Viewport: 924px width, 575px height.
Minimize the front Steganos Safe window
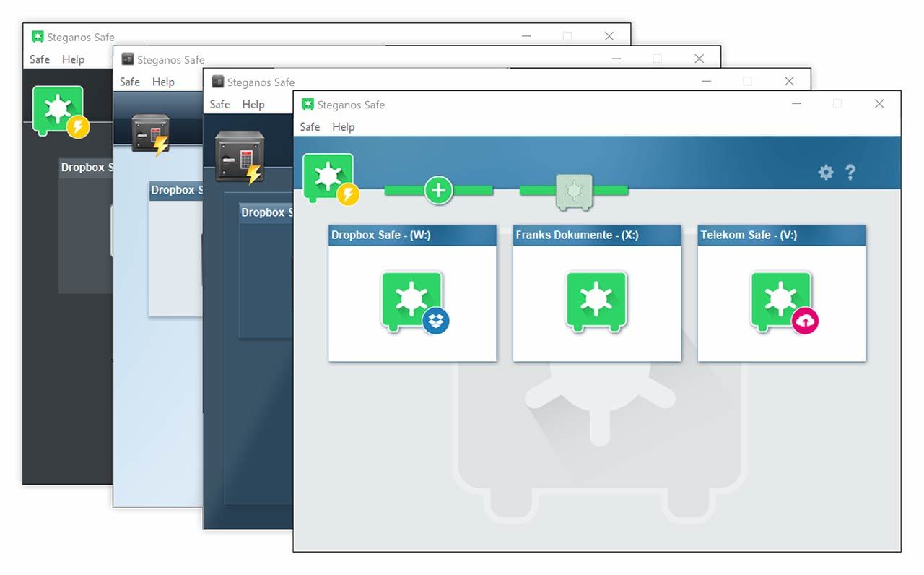point(796,104)
